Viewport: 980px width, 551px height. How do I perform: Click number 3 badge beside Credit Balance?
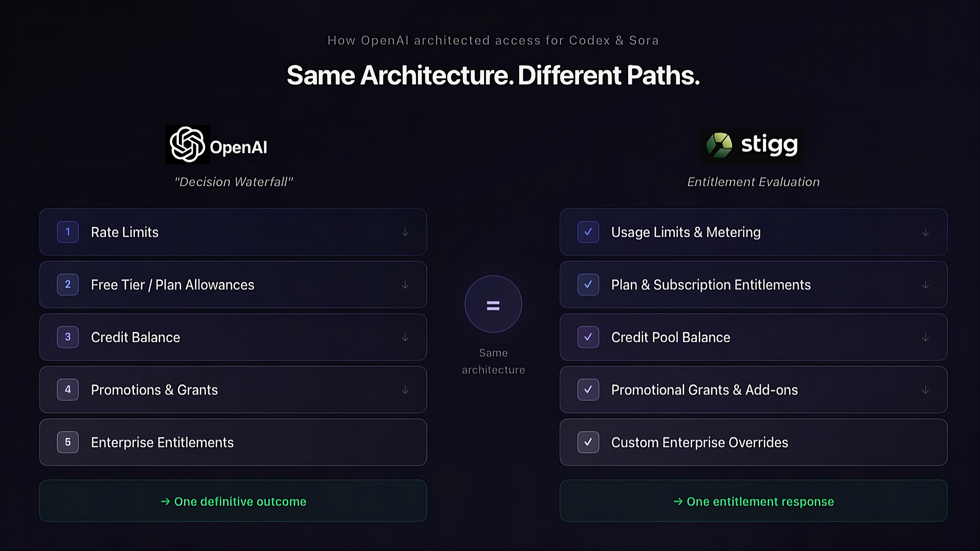(x=68, y=337)
